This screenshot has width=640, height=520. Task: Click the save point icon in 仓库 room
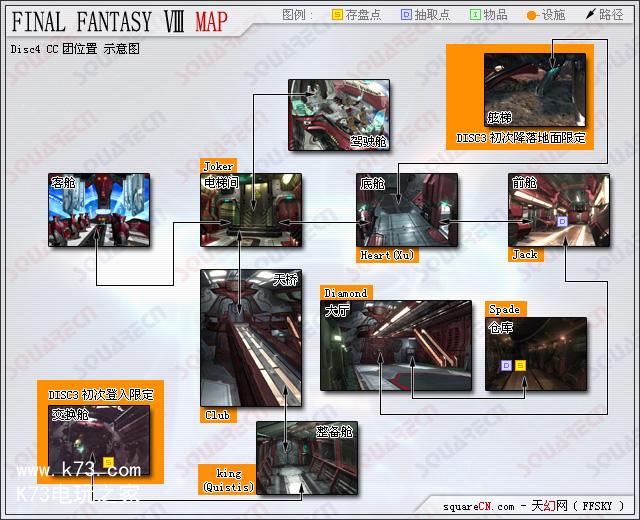(x=520, y=366)
